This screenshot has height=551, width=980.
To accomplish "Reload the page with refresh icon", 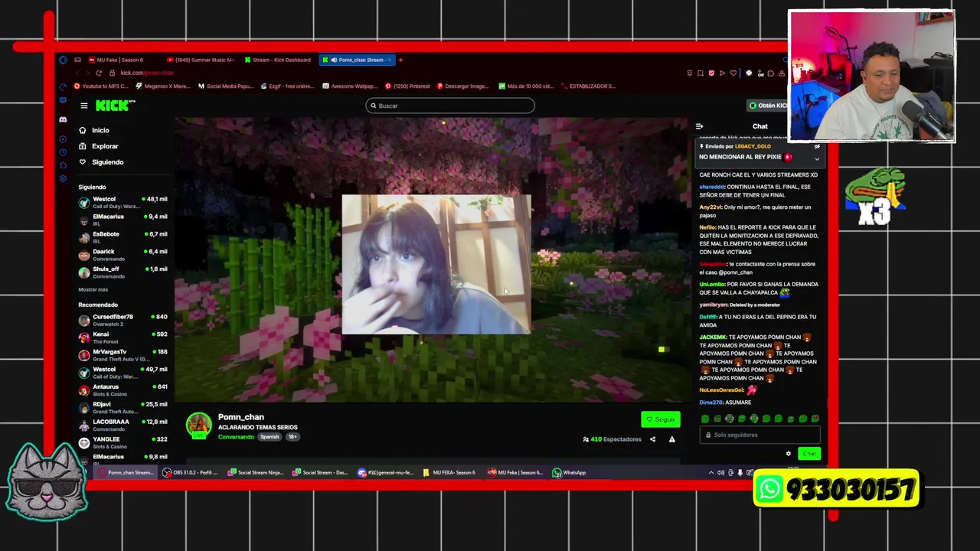I will [x=99, y=73].
